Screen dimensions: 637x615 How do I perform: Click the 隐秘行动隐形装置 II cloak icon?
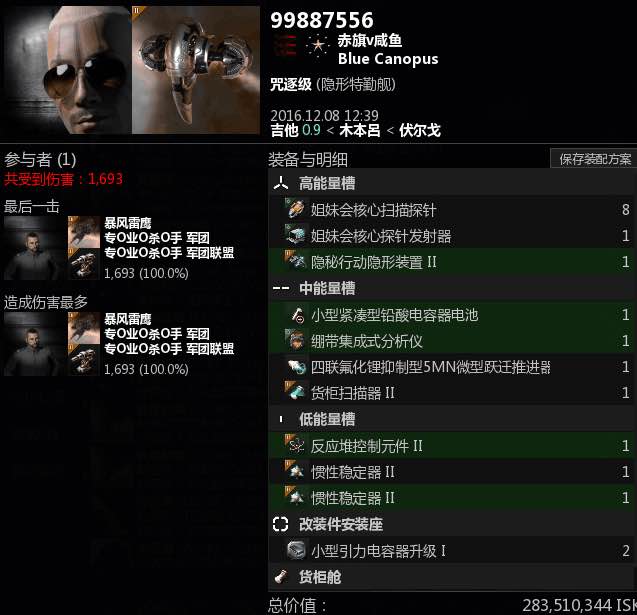pyautogui.click(x=296, y=261)
